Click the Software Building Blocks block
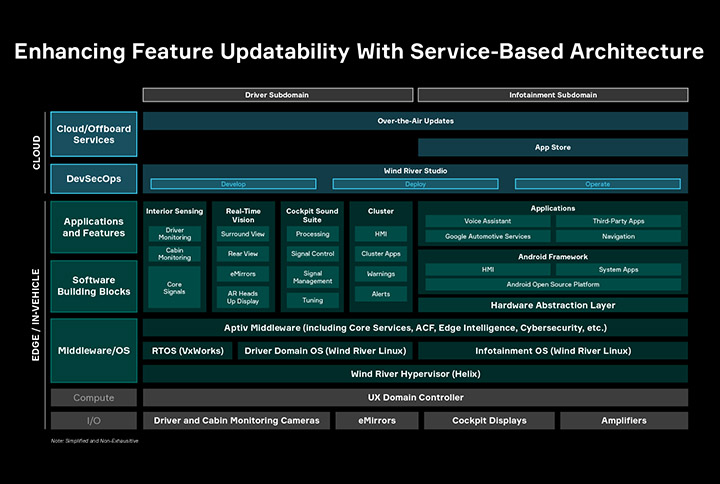720x484 pixels. click(x=94, y=286)
